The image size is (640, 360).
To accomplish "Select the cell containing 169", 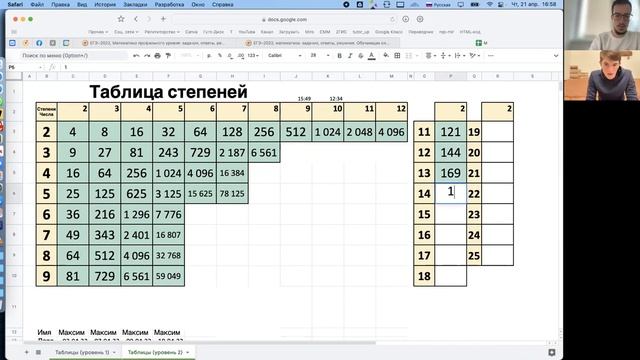I will click(450, 173).
